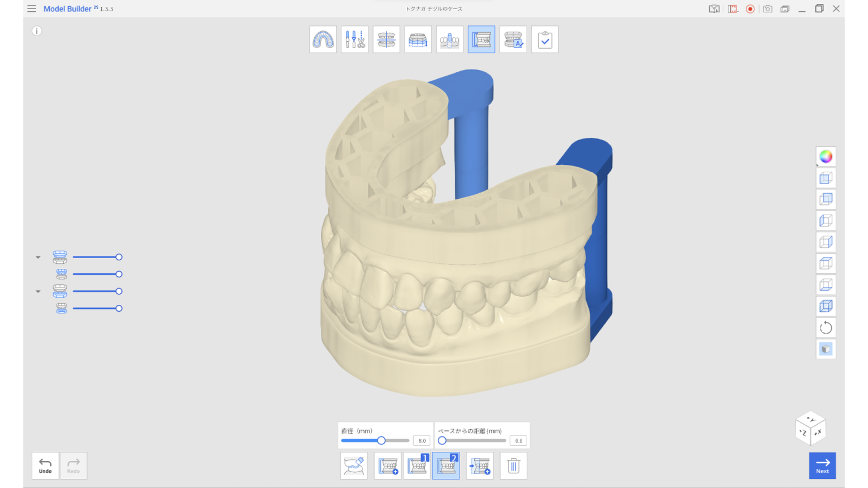Collapse the upper arch group in left panel
This screenshot has width=868, height=488.
click(38, 256)
